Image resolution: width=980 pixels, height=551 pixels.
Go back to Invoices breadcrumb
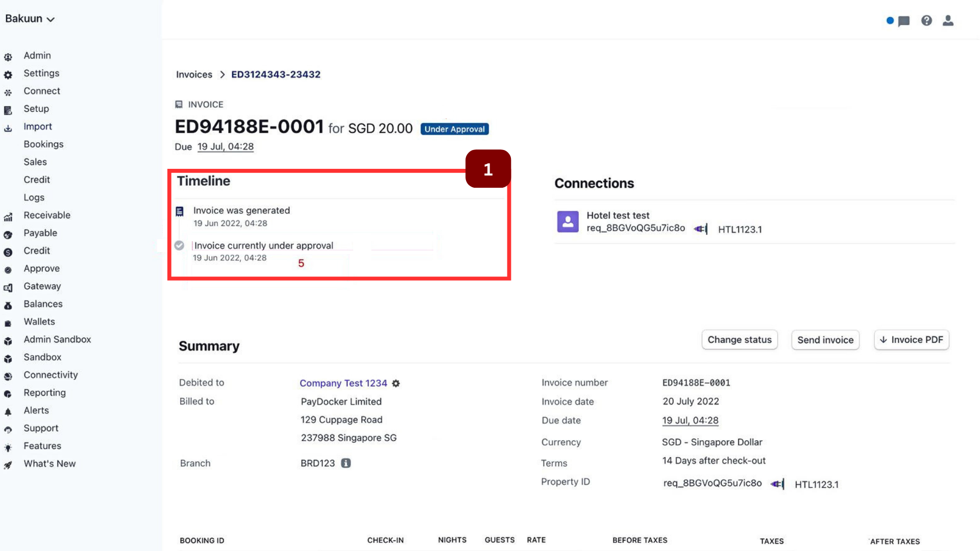click(194, 74)
